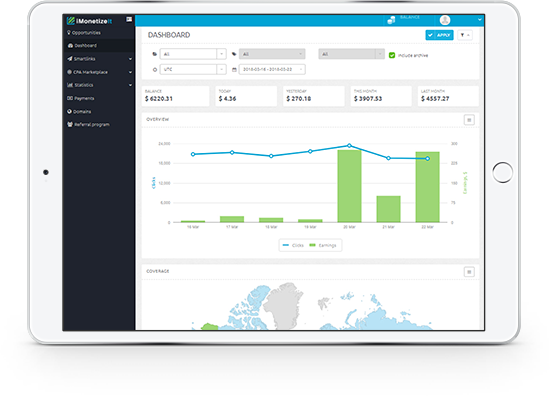
Task: Click the user avatar in the header
Action: 445,20
